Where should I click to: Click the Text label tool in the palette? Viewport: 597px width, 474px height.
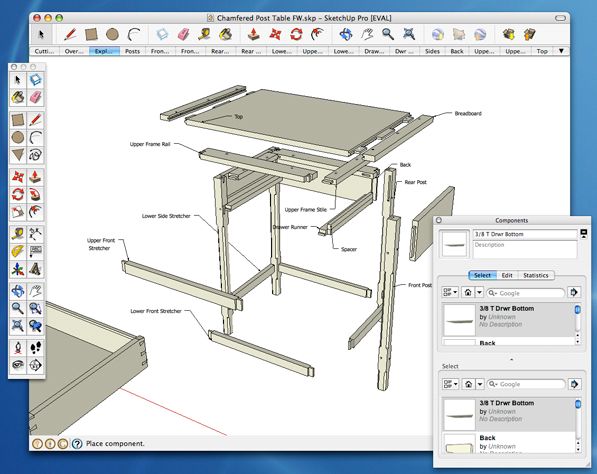click(35, 252)
